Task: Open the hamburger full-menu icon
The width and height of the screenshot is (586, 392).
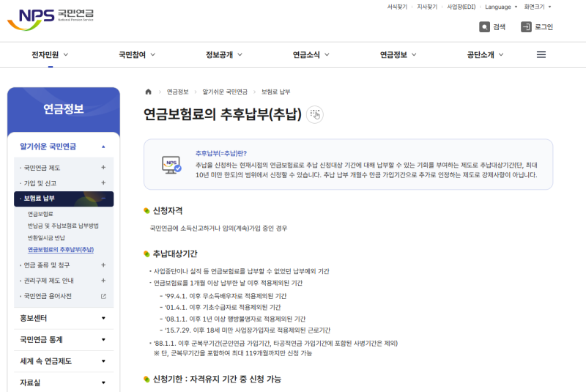Action: click(x=541, y=54)
